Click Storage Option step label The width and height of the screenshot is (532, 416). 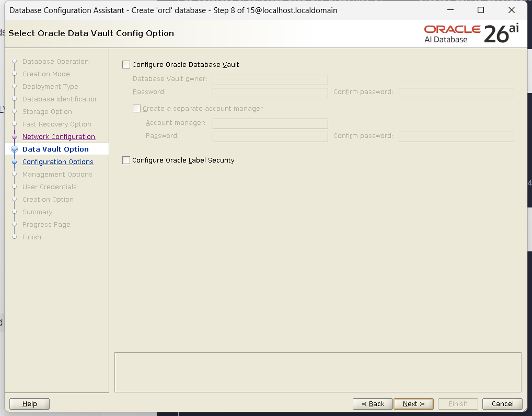47,112
